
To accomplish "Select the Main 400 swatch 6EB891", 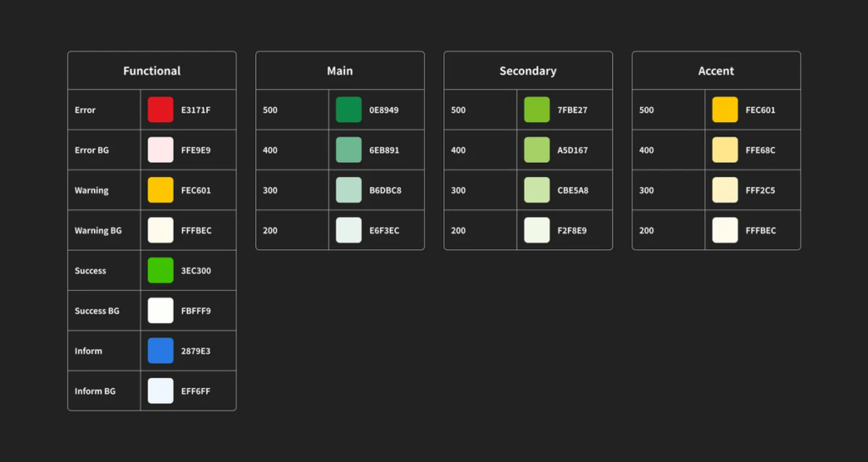I will 348,150.
